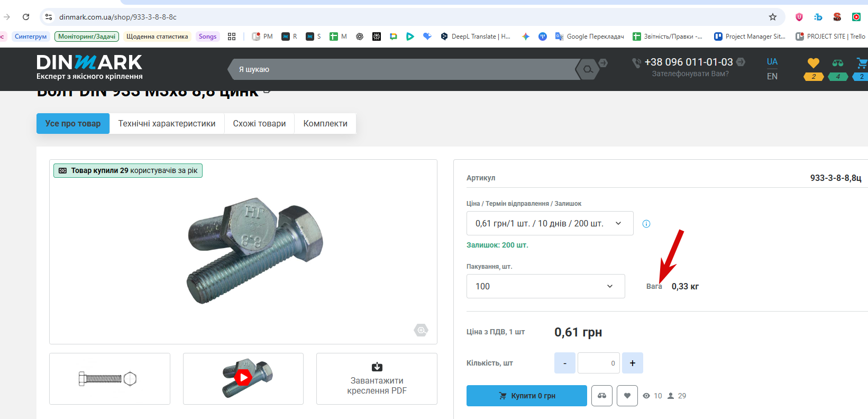Focus the 'Я шукаю' search field
This screenshot has height=419, width=868.
coord(405,69)
